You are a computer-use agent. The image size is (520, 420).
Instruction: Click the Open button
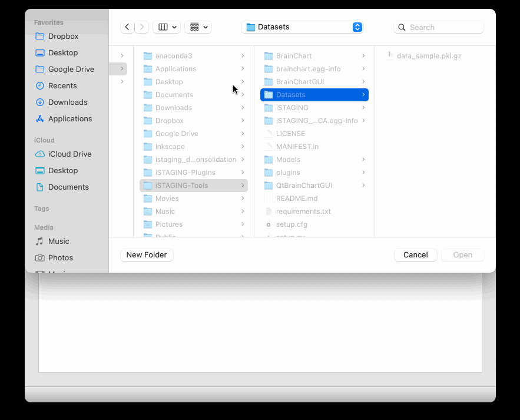click(463, 255)
